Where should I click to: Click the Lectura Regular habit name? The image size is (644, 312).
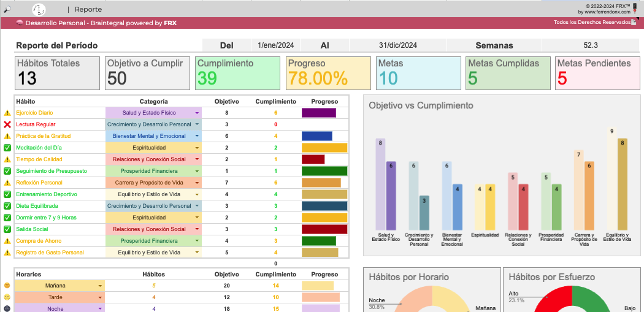[x=36, y=124]
